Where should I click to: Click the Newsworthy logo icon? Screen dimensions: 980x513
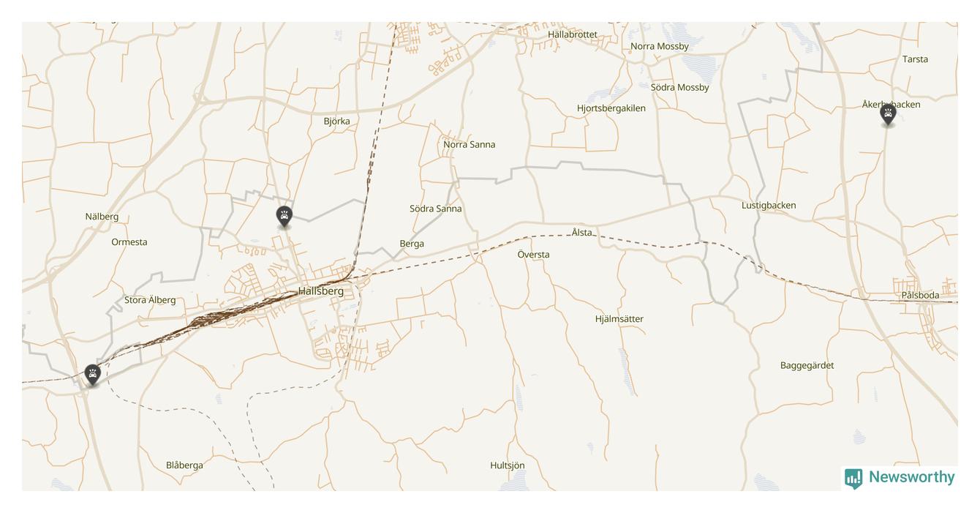853,479
